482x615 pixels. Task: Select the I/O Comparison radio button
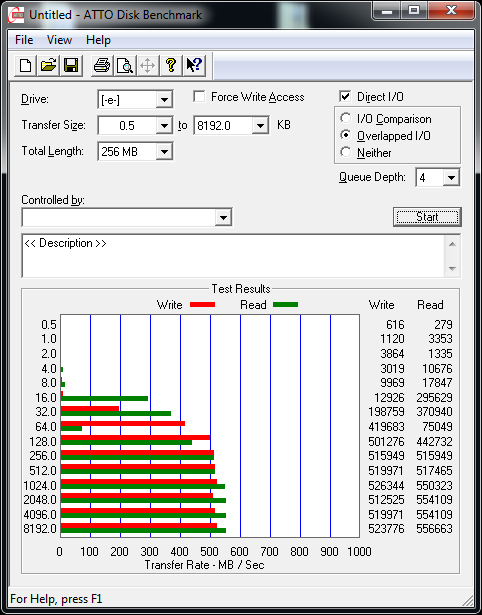click(346, 118)
